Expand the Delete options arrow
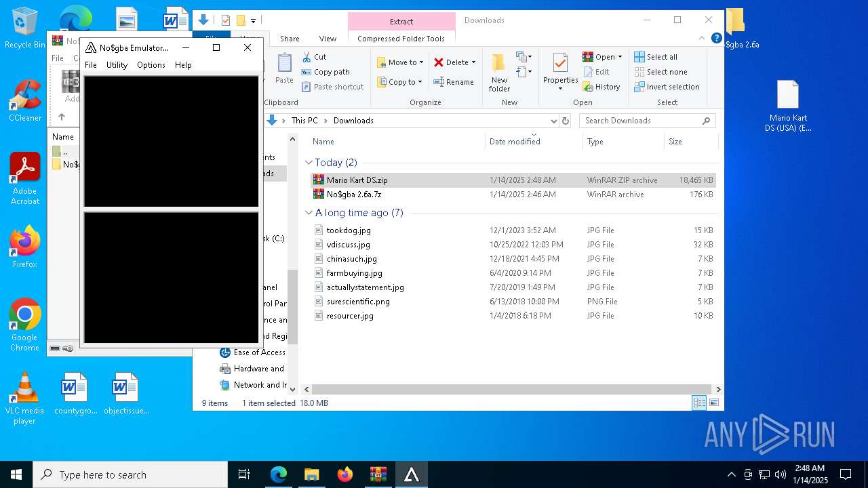Screen dimensions: 868x488 coord(473,62)
